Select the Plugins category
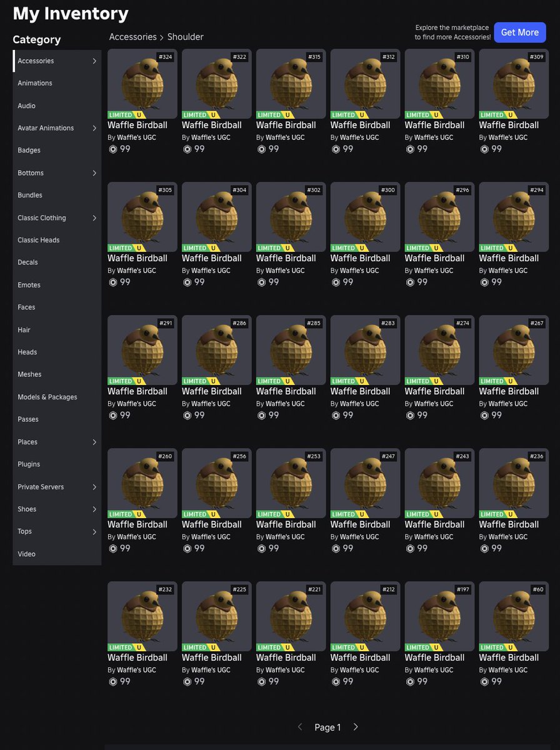 (x=57, y=464)
